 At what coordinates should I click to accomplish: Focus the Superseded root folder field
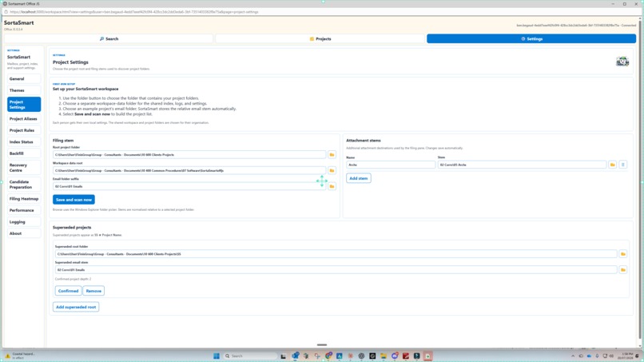(336, 254)
